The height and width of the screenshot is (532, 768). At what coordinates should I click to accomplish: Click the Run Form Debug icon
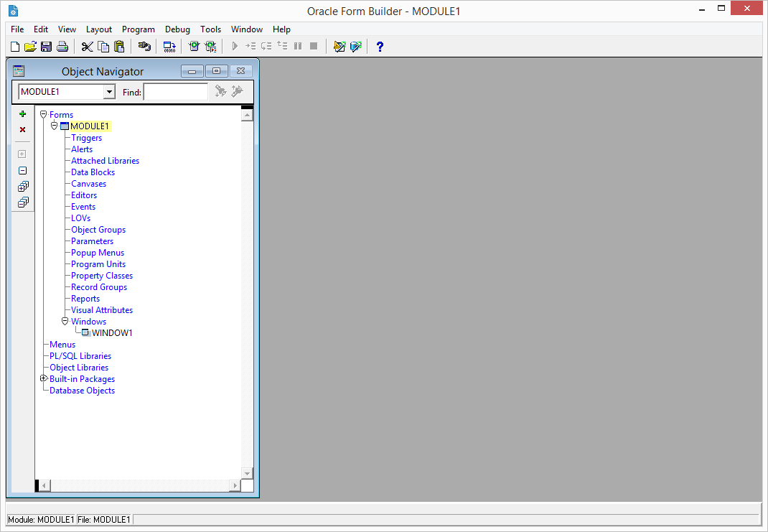click(210, 47)
